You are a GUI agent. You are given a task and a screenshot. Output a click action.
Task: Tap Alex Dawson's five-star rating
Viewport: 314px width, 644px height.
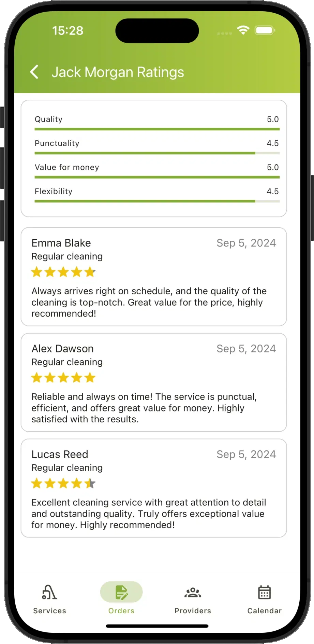point(63,378)
